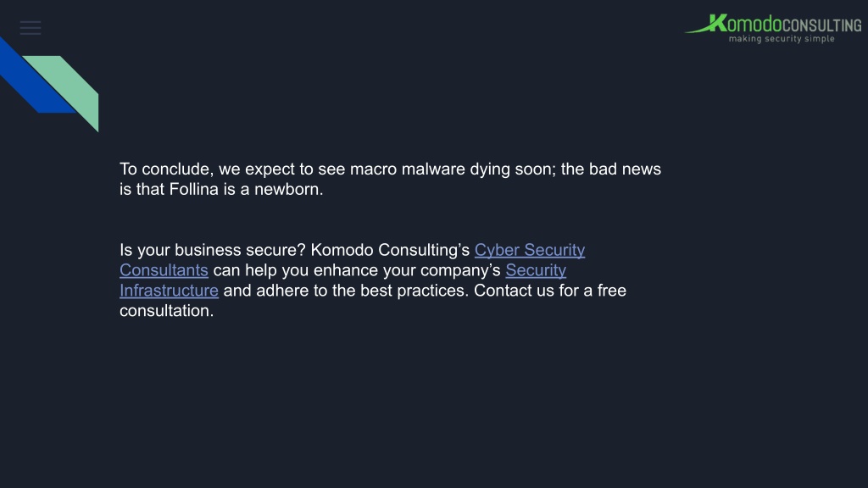Click the word 'consultation.' on last line
Screen dimensions: 868x488
click(167, 310)
